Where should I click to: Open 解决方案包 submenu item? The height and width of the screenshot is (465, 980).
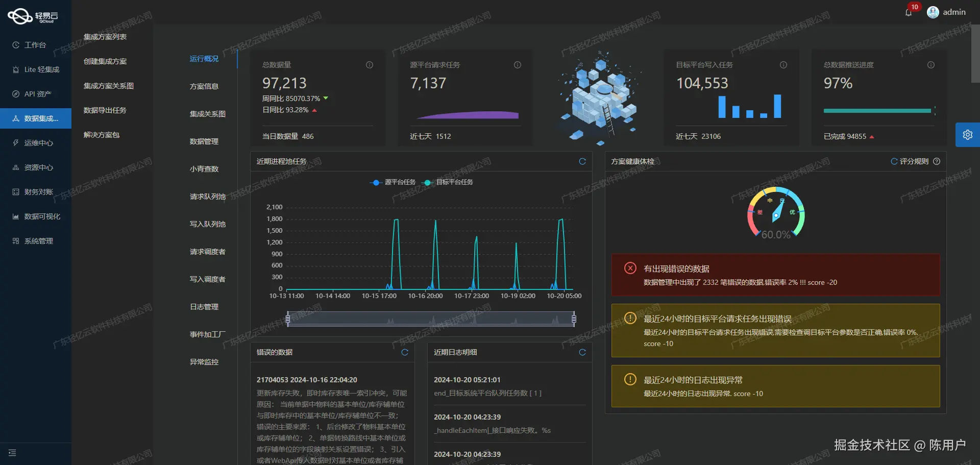pyautogui.click(x=102, y=135)
